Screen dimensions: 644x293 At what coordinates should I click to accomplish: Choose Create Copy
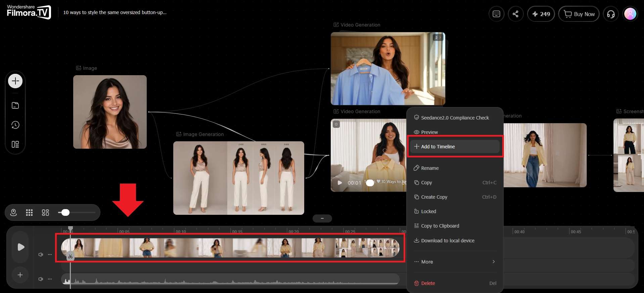click(x=455, y=197)
